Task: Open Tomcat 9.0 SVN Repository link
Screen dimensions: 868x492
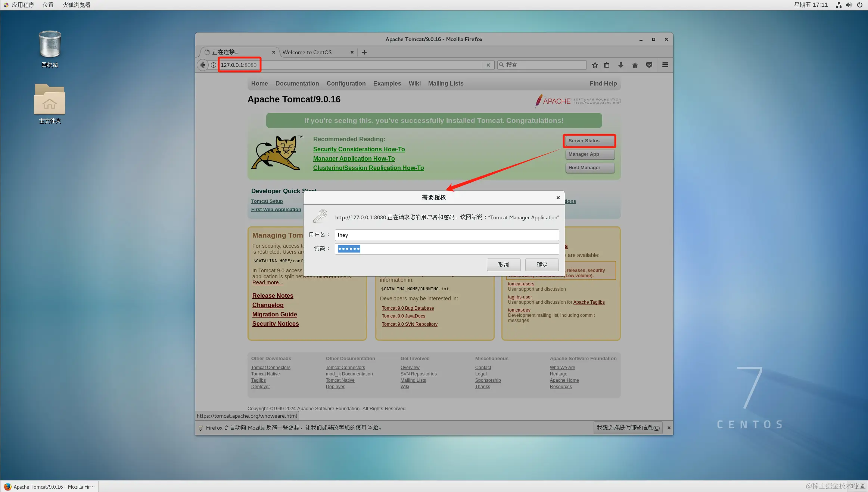Action: click(x=410, y=324)
